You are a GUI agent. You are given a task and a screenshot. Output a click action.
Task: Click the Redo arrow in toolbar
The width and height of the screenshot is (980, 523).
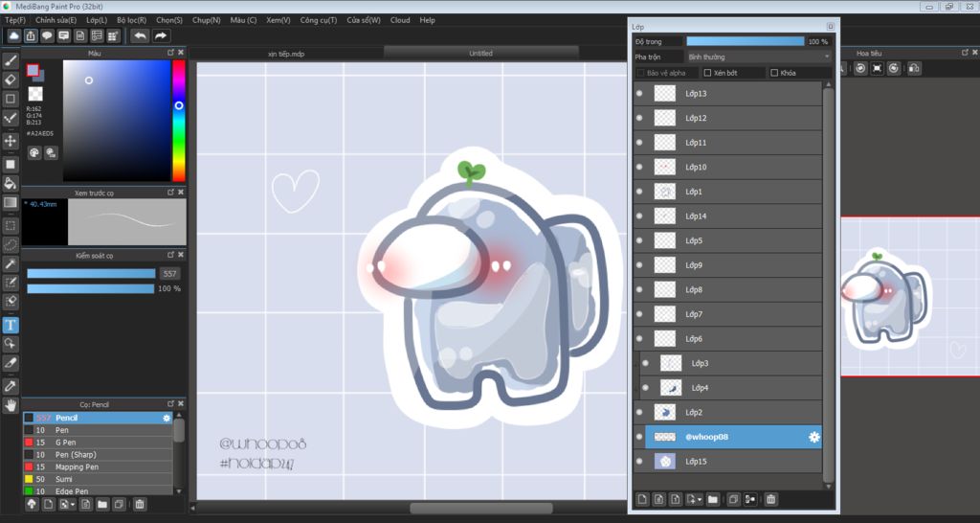click(x=161, y=35)
